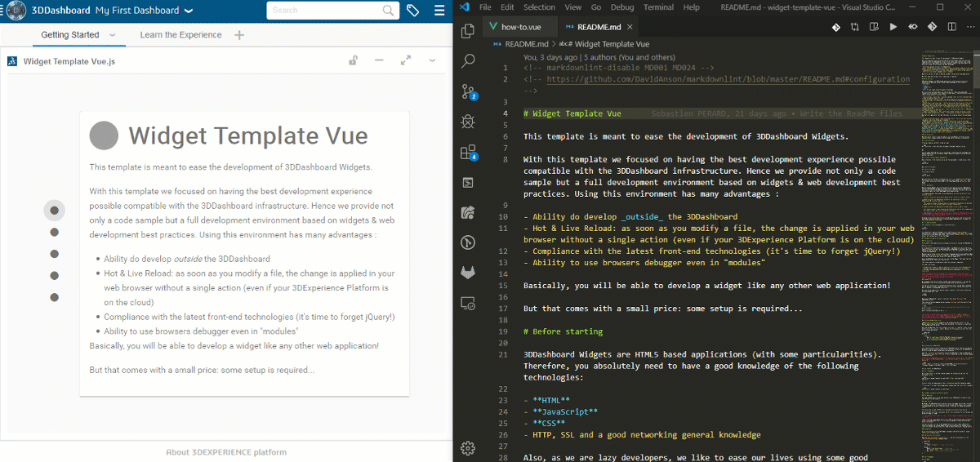
Task: Open the Remote Explorer icon in activity bar
Action: (x=468, y=303)
